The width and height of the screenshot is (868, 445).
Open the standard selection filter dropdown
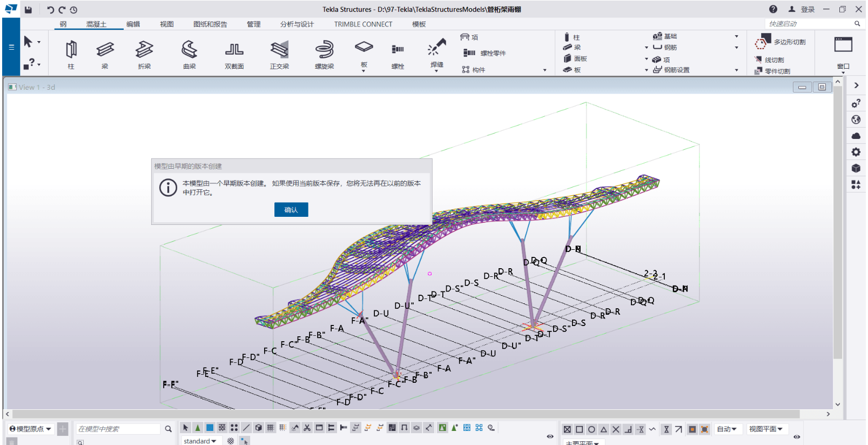pyautogui.click(x=200, y=441)
